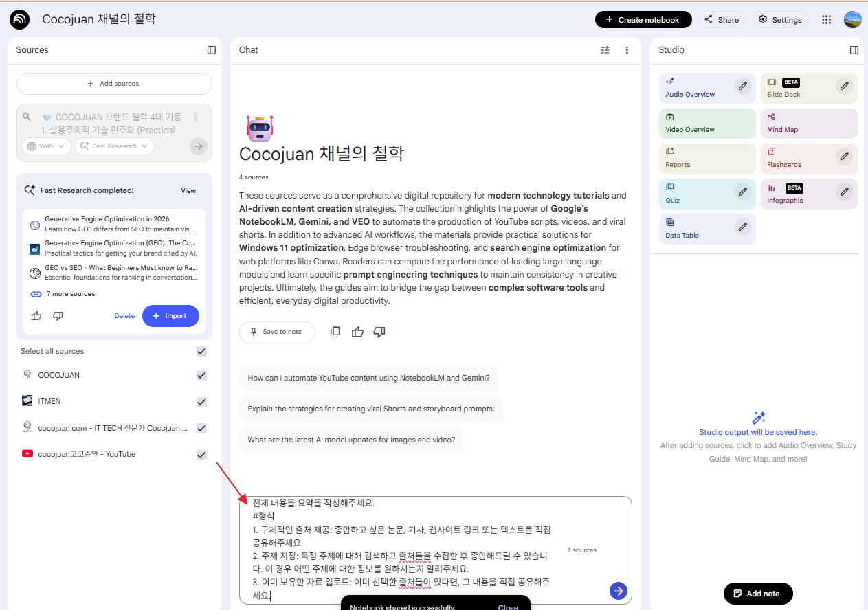Image resolution: width=868 pixels, height=610 pixels.
Task: Open the Web source type dropdown
Action: coord(46,146)
